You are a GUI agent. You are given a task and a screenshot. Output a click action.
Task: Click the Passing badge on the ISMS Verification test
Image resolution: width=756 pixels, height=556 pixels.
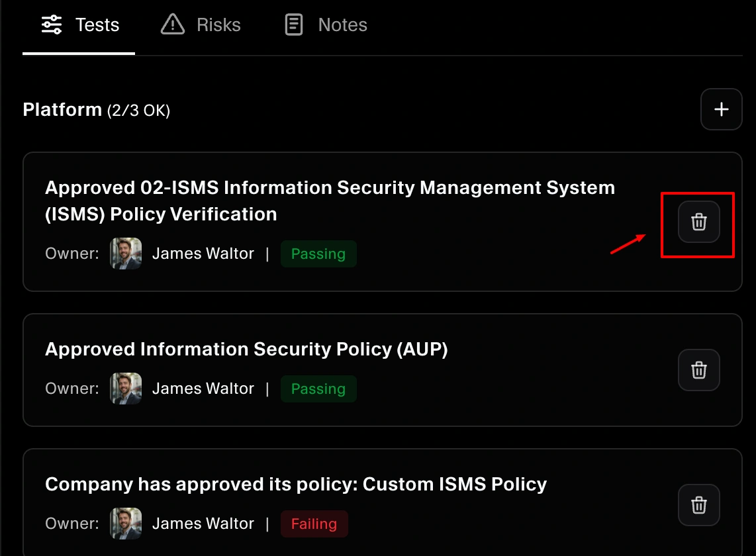coord(318,254)
